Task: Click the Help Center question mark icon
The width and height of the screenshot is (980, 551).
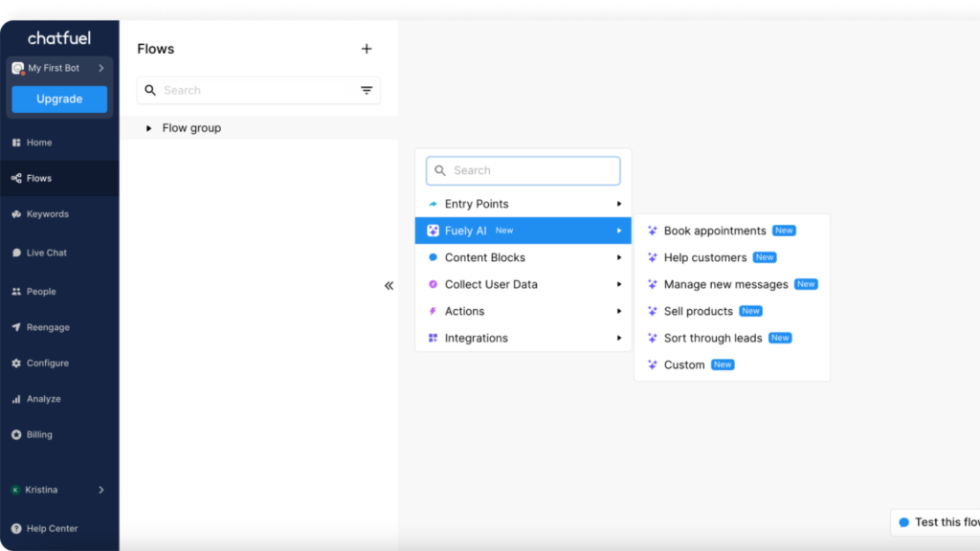Action: point(16,528)
